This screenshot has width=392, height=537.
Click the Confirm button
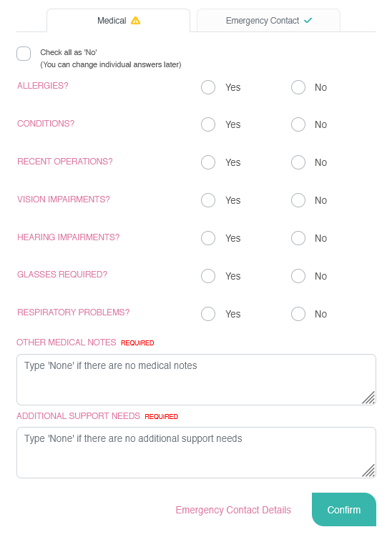[343, 510]
